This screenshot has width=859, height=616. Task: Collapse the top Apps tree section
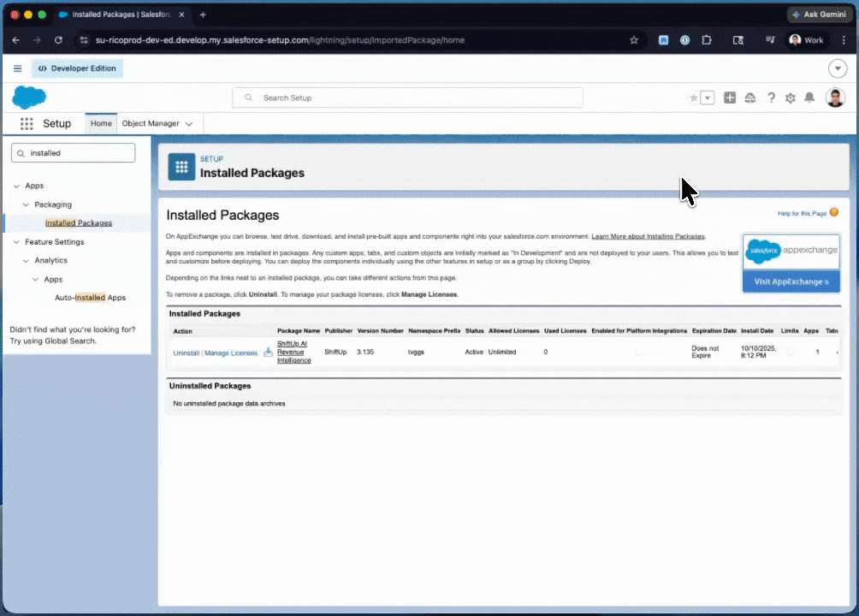tap(16, 186)
